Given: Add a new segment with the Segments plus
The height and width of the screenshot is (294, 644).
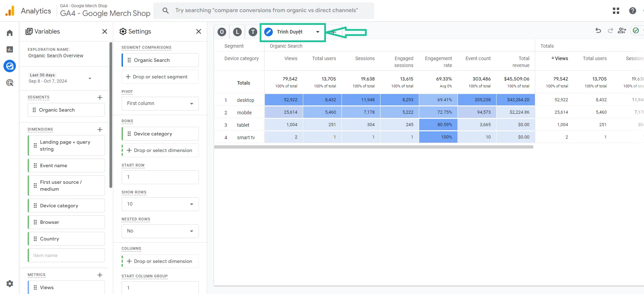Looking at the screenshot, I should tap(100, 97).
